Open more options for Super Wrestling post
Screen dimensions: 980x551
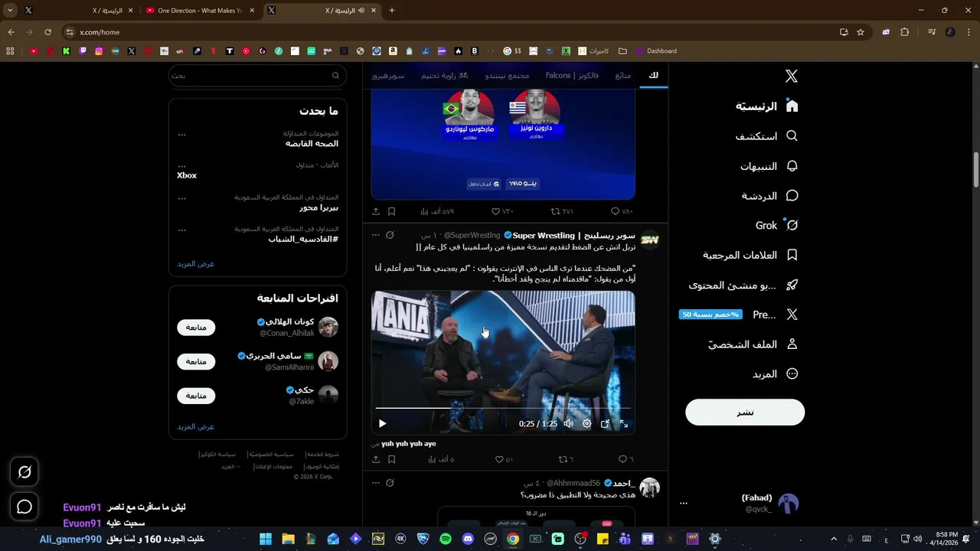coord(375,235)
